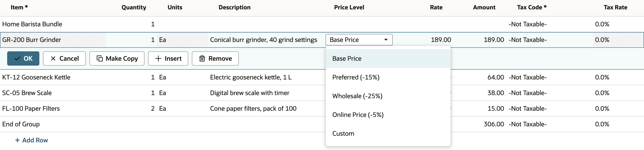The image size is (644, 150).
Task: Click the Quantity column header
Action: point(134,7)
